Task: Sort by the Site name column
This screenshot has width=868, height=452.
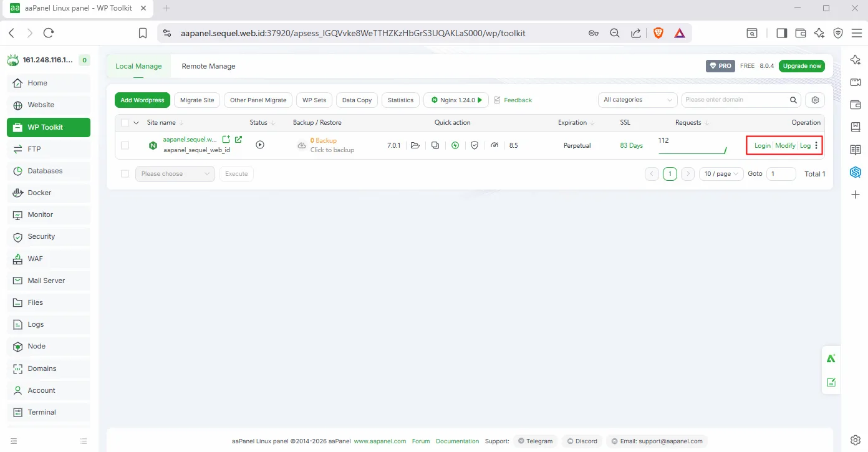Action: pyautogui.click(x=166, y=123)
